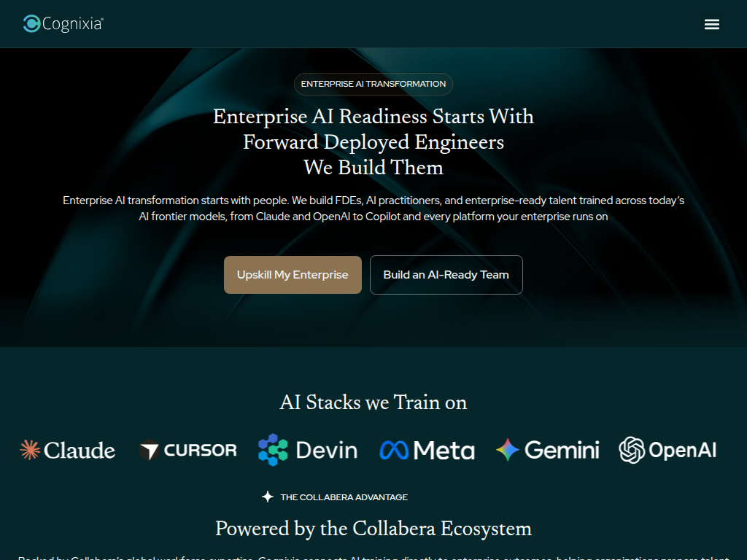Click the 'Enterprise AI Readiness Starts With' heading line
Image resolution: width=747 pixels, height=560 pixels.
[x=373, y=117]
